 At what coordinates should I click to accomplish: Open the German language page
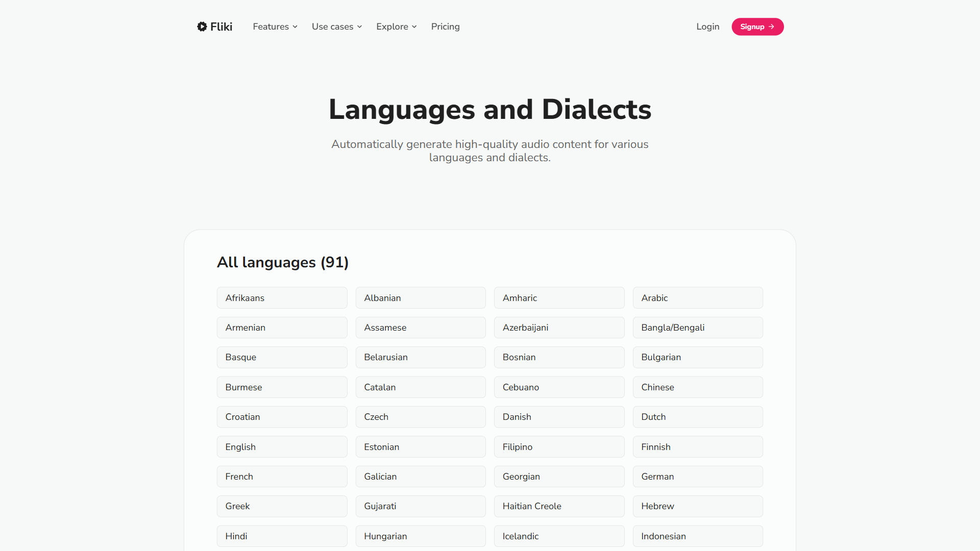pos(698,477)
